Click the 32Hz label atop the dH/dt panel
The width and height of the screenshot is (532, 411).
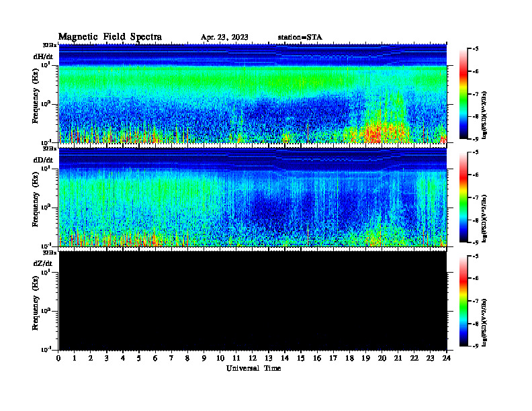pos(50,45)
